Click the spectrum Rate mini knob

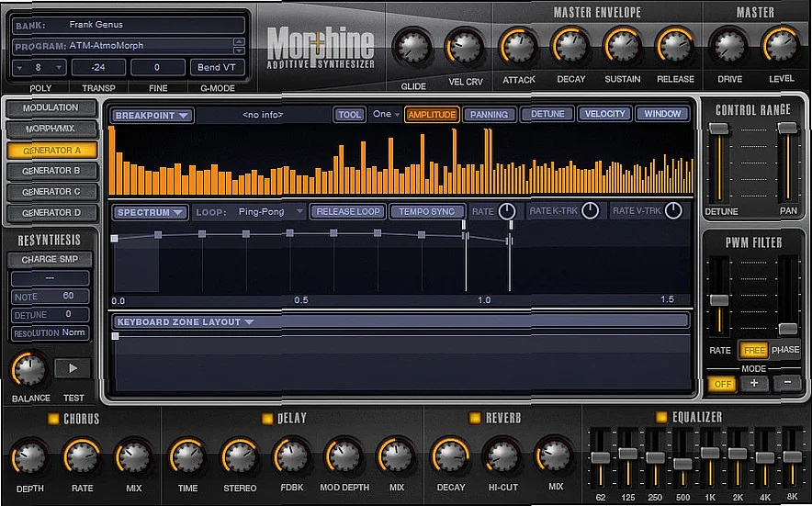(x=507, y=211)
